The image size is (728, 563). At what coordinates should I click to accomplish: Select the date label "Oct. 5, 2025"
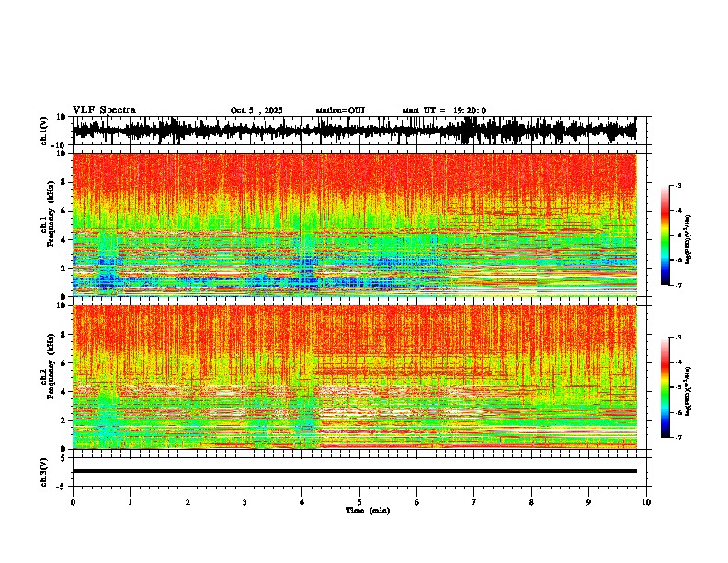[x=256, y=110]
